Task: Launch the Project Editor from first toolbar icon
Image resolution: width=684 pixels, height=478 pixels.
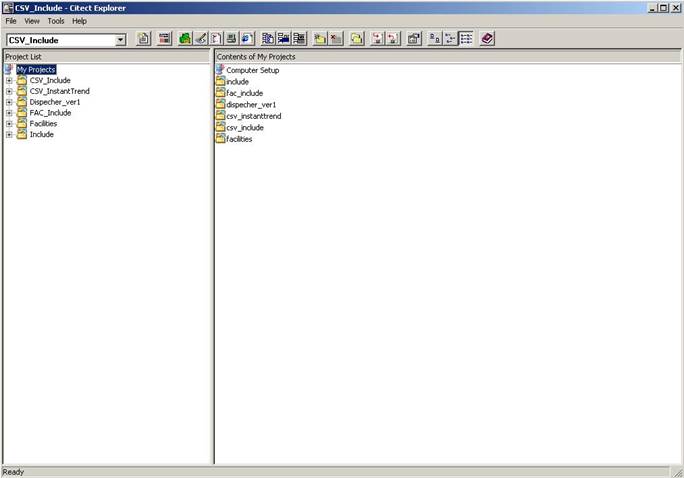Action: tap(143, 39)
